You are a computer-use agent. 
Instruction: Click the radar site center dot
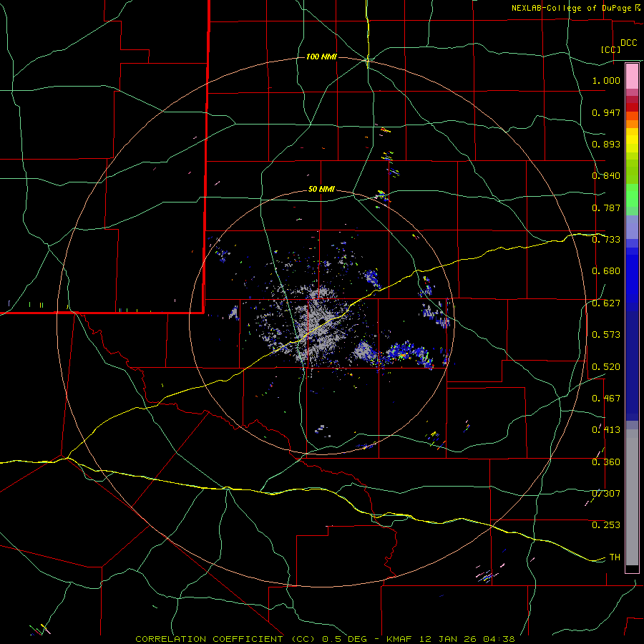tap(323, 321)
